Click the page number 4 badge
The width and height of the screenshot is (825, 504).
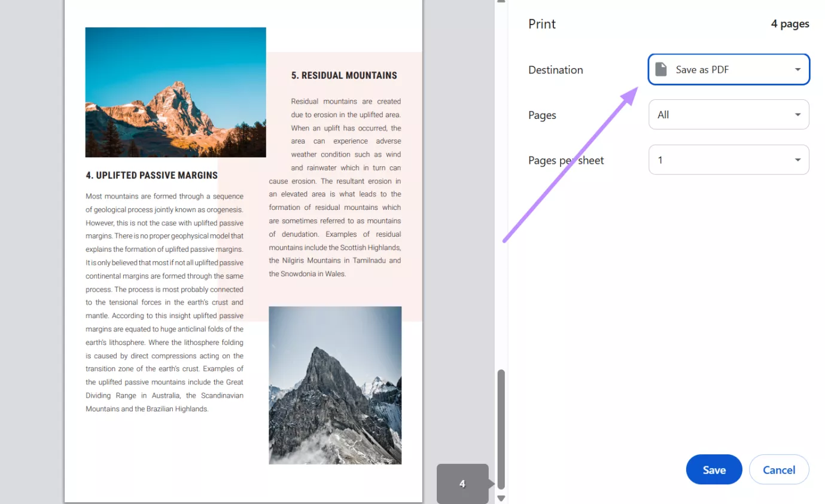click(x=462, y=484)
